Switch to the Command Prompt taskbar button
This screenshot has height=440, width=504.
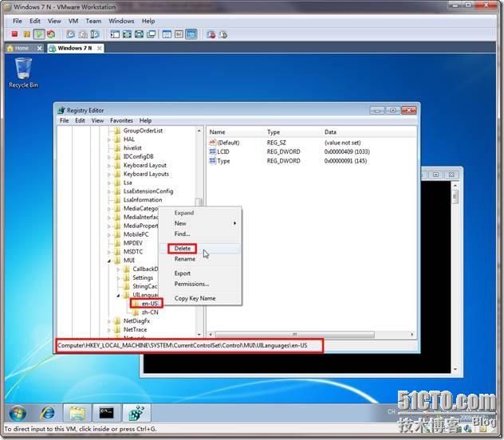point(107,413)
